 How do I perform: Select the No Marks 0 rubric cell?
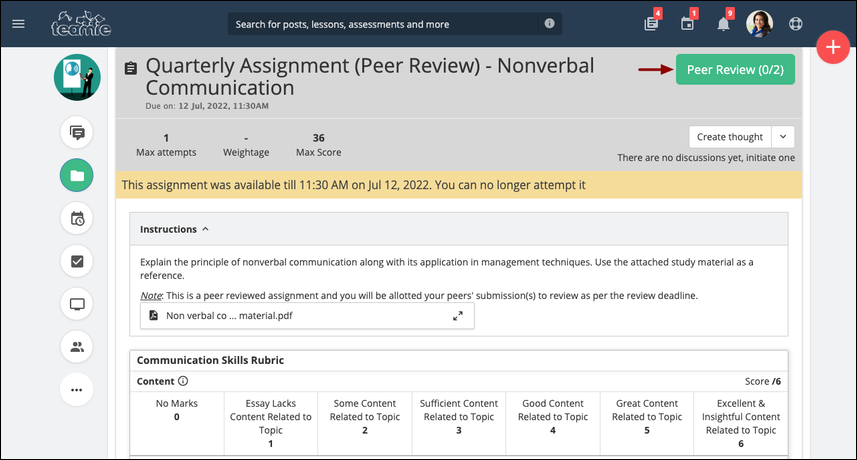coord(177,423)
